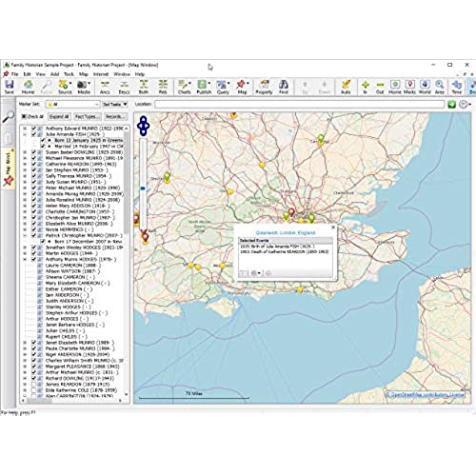476x476 pixels.
Task: Click the World view icon
Action: click(x=425, y=87)
